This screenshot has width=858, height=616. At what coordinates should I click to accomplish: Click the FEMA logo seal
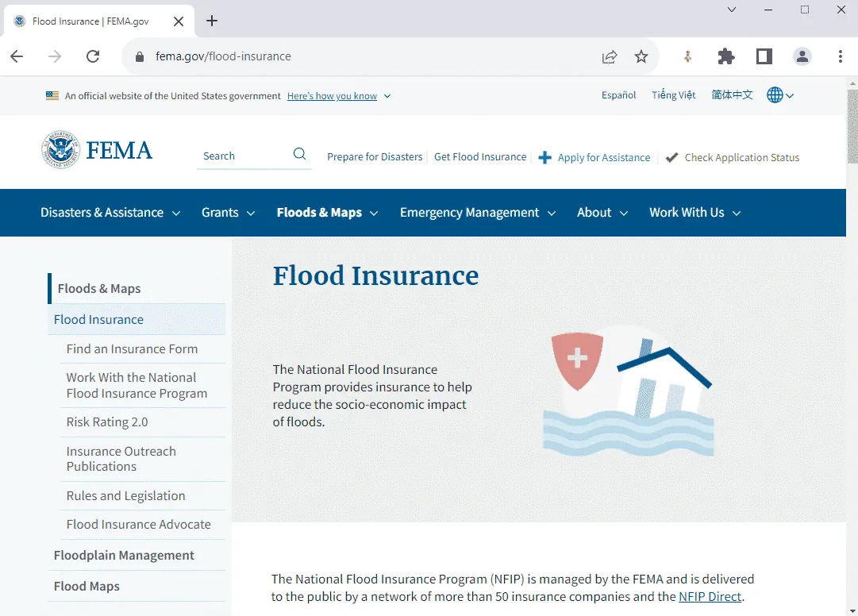[61, 149]
